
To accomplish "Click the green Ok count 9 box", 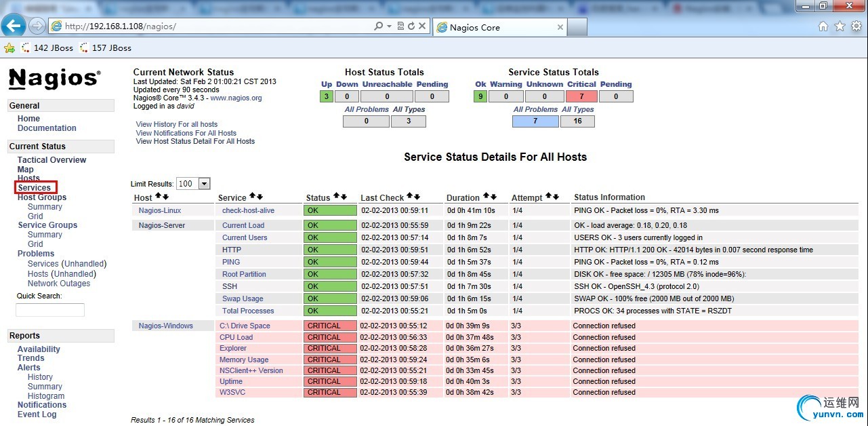I will (x=480, y=96).
